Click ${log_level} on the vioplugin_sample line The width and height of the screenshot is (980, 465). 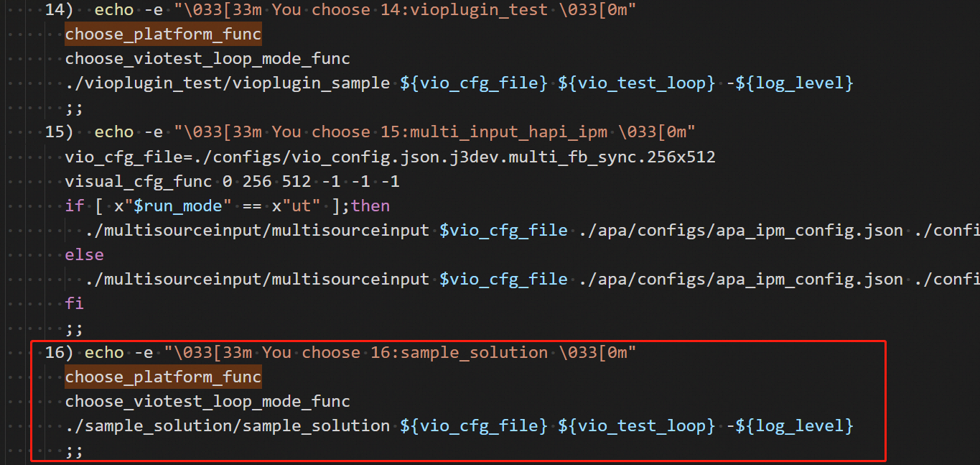coord(795,83)
